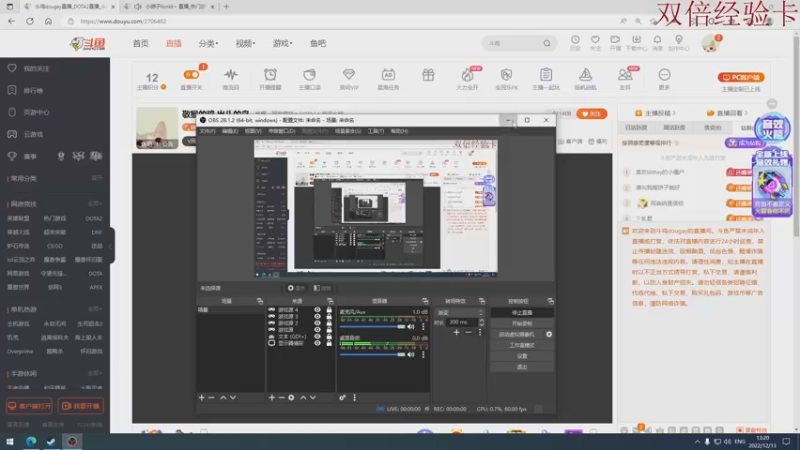Screen dimensions: 800x450
Task: Click the orange follow heart button
Action: pos(591,114)
